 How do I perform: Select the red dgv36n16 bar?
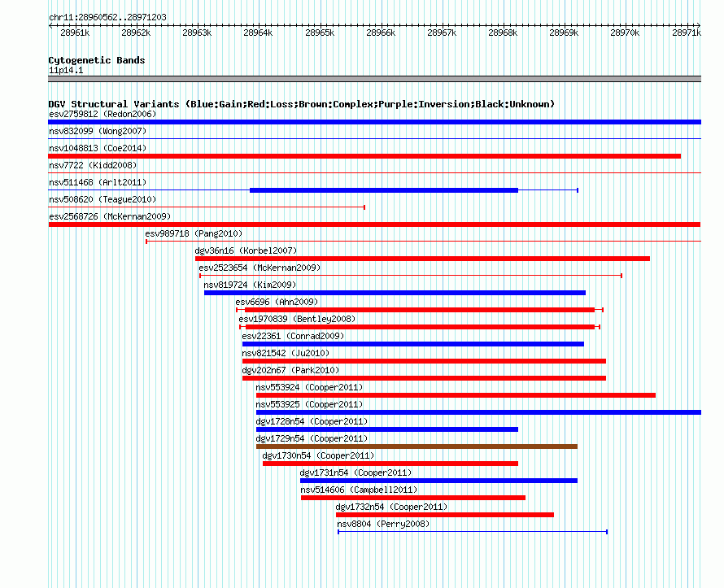422,259
